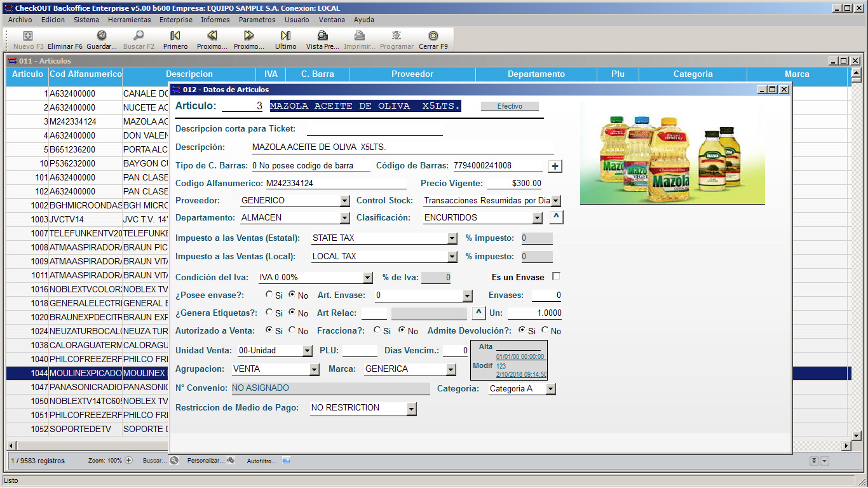Close the form with Cerrar F9
868x488 pixels.
433,36
